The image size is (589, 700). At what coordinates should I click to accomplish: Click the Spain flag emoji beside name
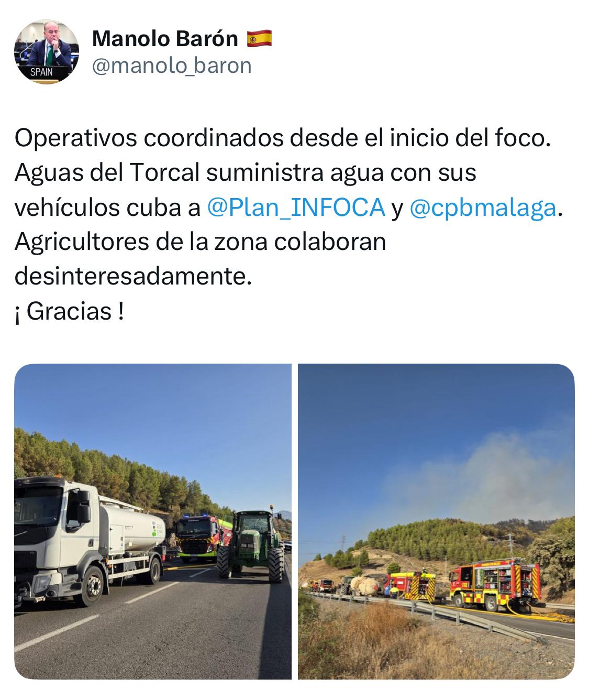coord(259,38)
